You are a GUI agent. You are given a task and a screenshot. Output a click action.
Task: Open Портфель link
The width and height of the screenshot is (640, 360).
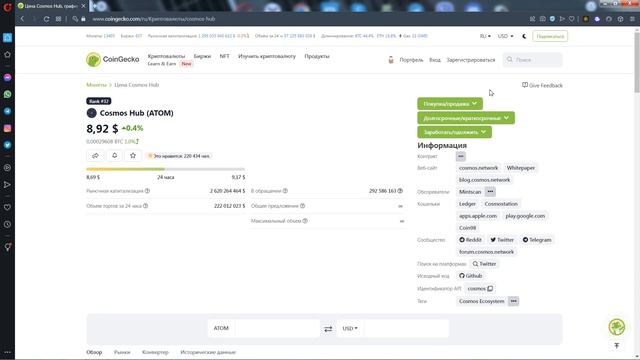(x=411, y=60)
